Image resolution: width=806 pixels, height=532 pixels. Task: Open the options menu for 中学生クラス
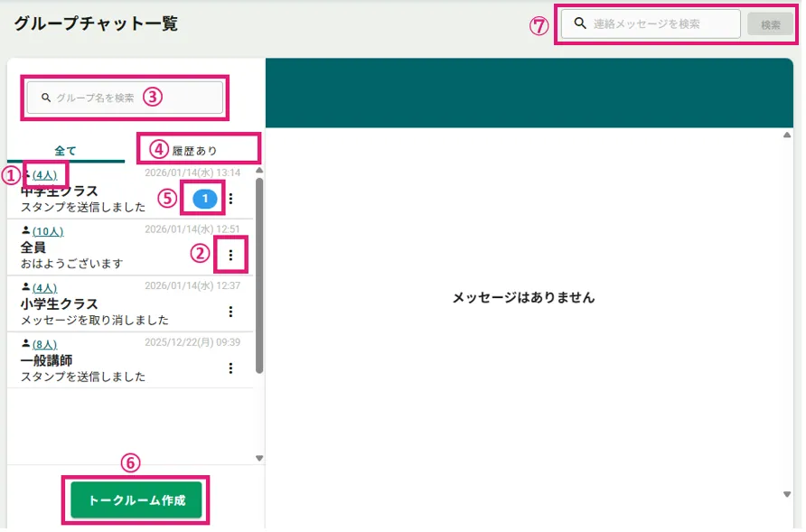pyautogui.click(x=230, y=198)
